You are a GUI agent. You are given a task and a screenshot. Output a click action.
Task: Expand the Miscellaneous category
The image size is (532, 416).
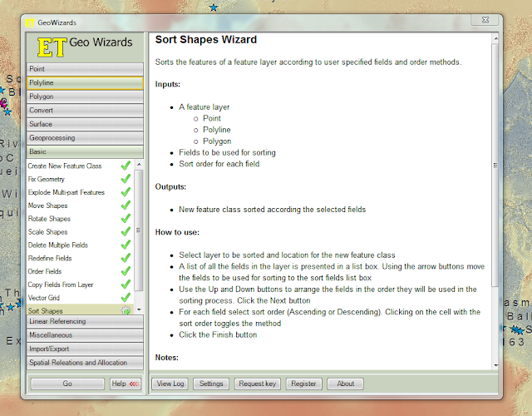[85, 335]
